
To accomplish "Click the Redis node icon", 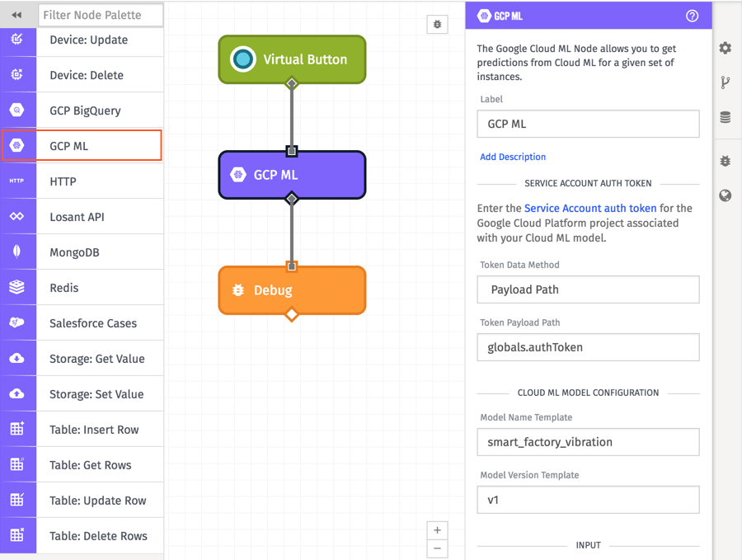I will (17, 287).
